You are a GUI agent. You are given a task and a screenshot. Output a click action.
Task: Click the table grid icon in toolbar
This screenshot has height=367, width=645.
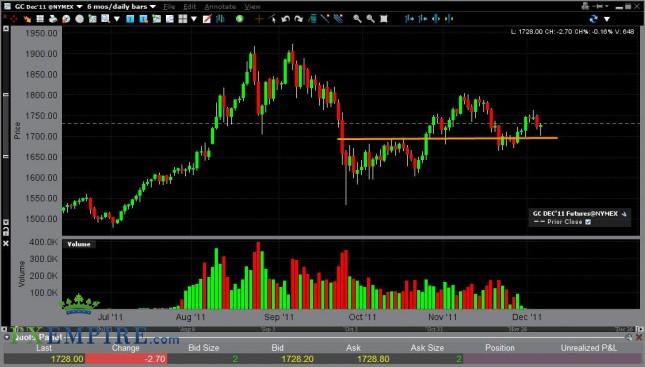pos(40,19)
